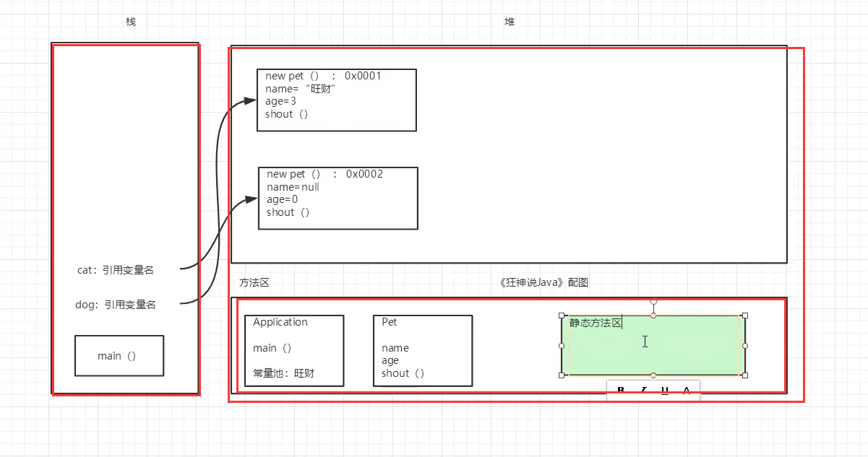The height and width of the screenshot is (457, 868).
Task: Toggle italic in floating text toolbar
Action: pos(643,390)
